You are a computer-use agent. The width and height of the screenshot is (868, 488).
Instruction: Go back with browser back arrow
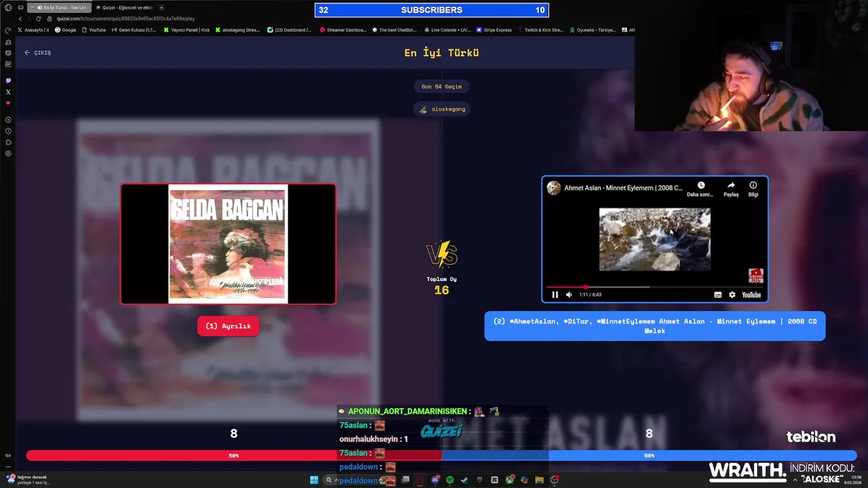[x=20, y=18]
